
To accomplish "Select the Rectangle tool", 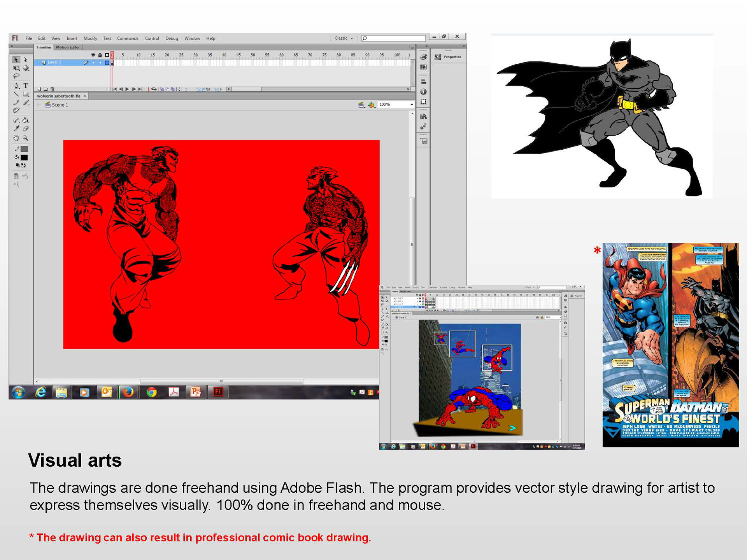I will click(26, 94).
